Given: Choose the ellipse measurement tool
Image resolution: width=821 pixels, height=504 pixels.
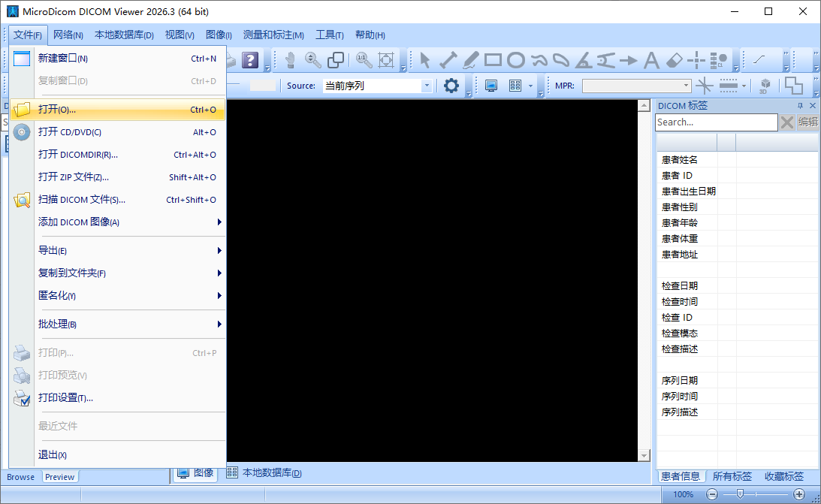Looking at the screenshot, I should coord(516,60).
